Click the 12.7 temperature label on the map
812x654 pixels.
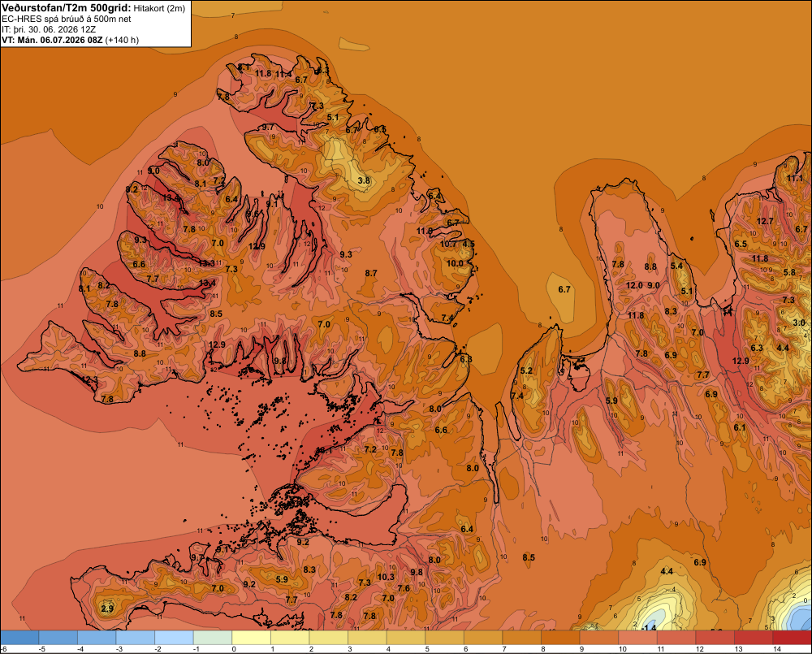coord(765,221)
